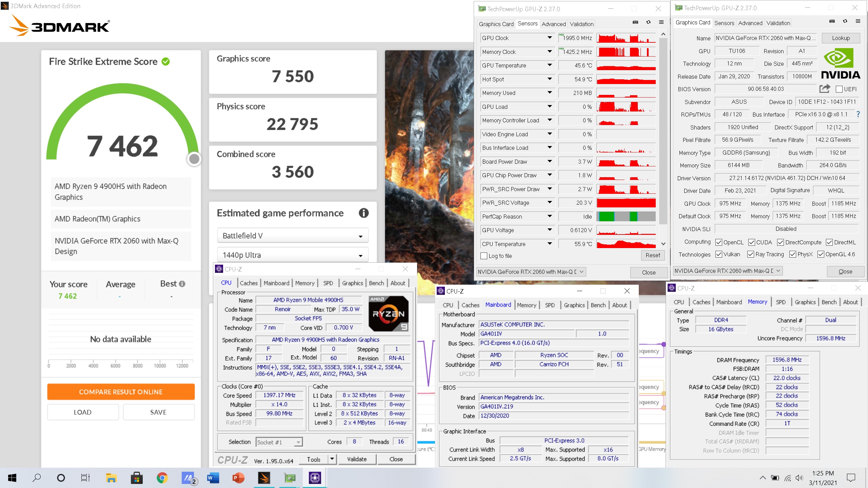The width and height of the screenshot is (868, 488).
Task: Open the Board Power Draw sensor dropdown arrow
Action: tap(550, 162)
